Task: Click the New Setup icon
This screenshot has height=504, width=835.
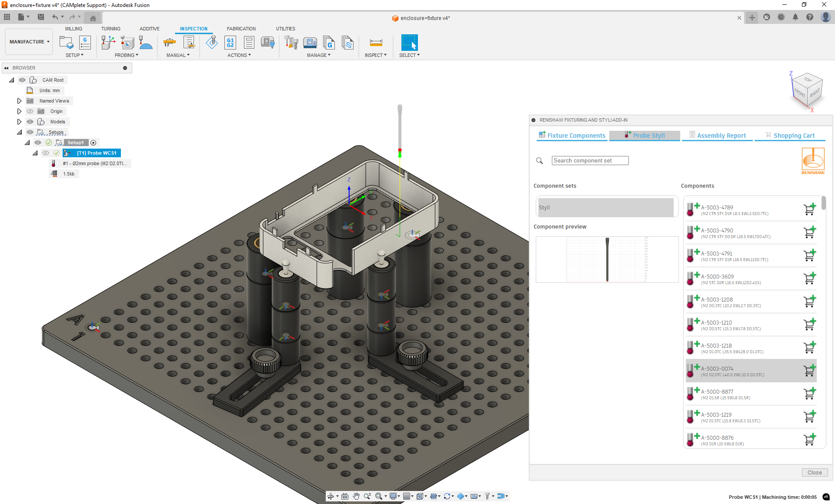Action: (x=66, y=43)
